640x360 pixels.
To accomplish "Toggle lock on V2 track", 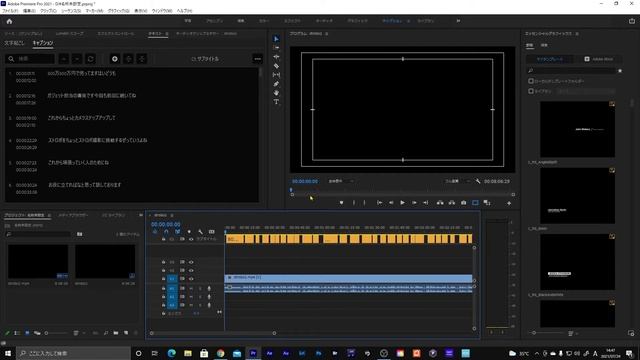I will pos(163,270).
